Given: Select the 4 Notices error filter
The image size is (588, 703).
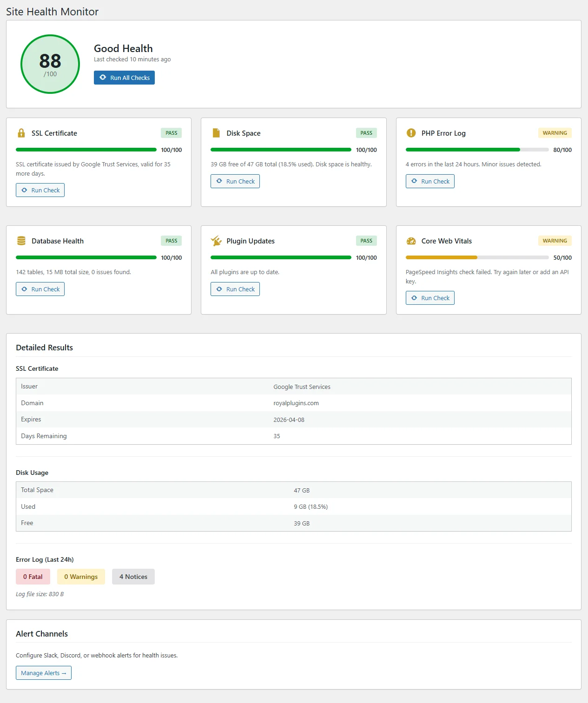Looking at the screenshot, I should coord(133,576).
